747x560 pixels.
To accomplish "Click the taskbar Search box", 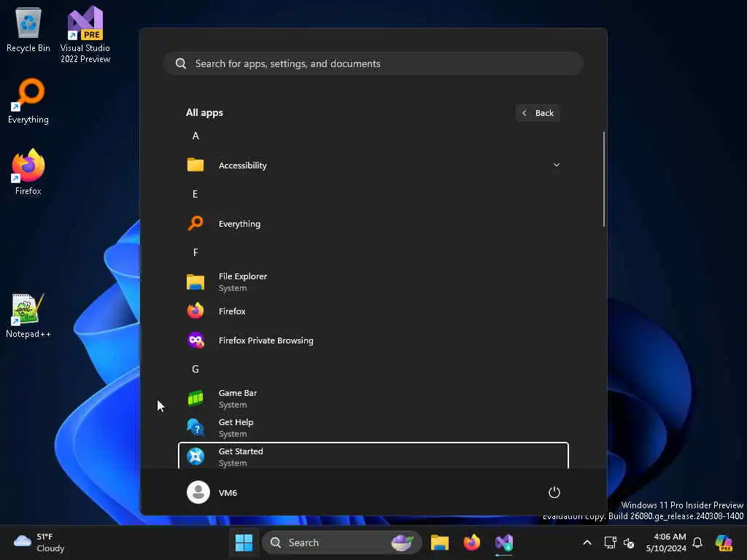I will 342,542.
